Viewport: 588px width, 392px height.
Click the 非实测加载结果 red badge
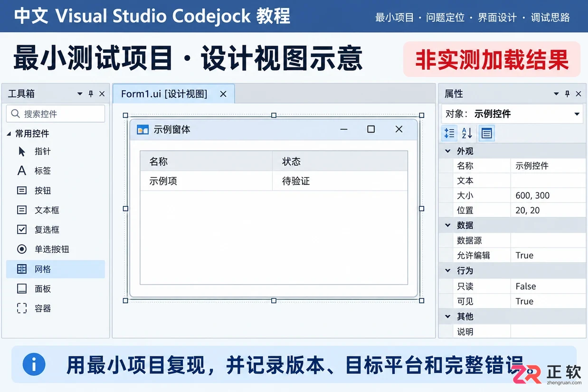492,59
